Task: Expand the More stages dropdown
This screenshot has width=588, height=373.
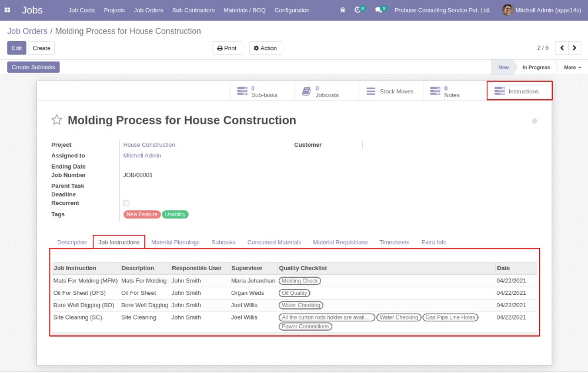Action: [x=572, y=68]
